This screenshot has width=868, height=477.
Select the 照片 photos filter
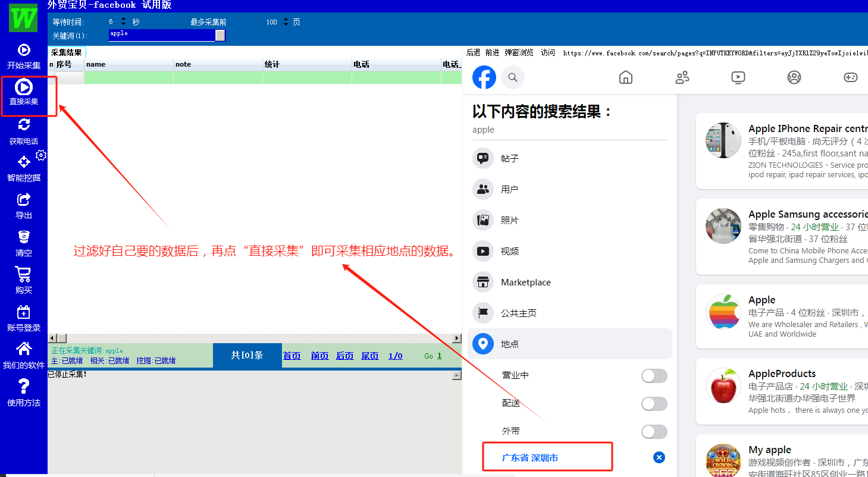[570, 220]
